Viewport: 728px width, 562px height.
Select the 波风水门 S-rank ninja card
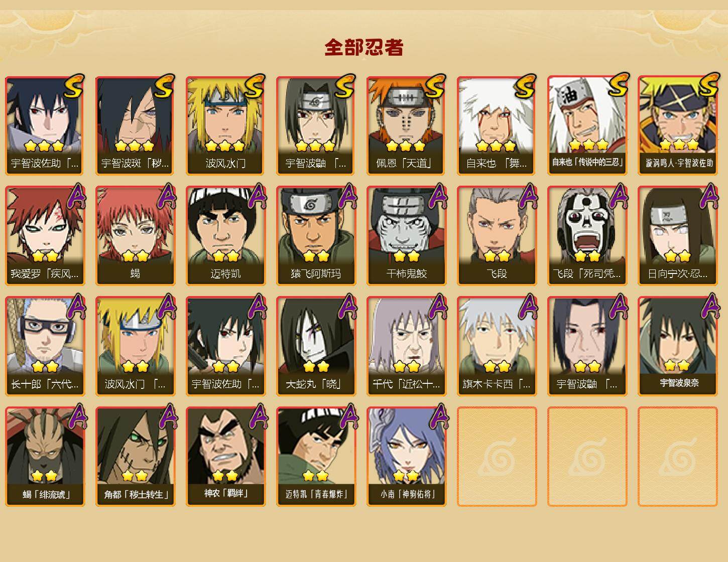pyautogui.click(x=225, y=125)
